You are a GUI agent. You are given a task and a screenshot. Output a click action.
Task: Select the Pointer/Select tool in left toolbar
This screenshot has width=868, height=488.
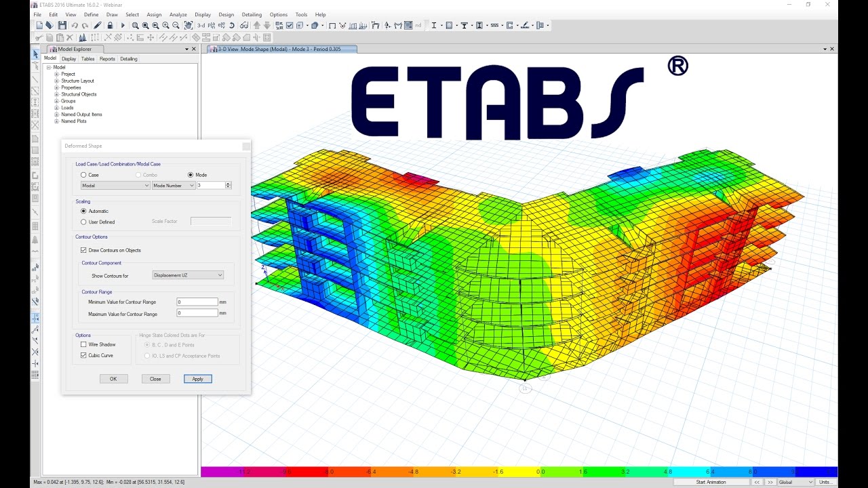coord(35,53)
